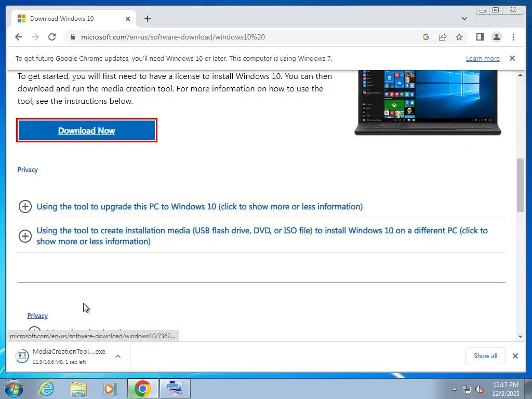Open a new tab with plus button
Screen dimensions: 532x399
pyautogui.click(x=147, y=19)
